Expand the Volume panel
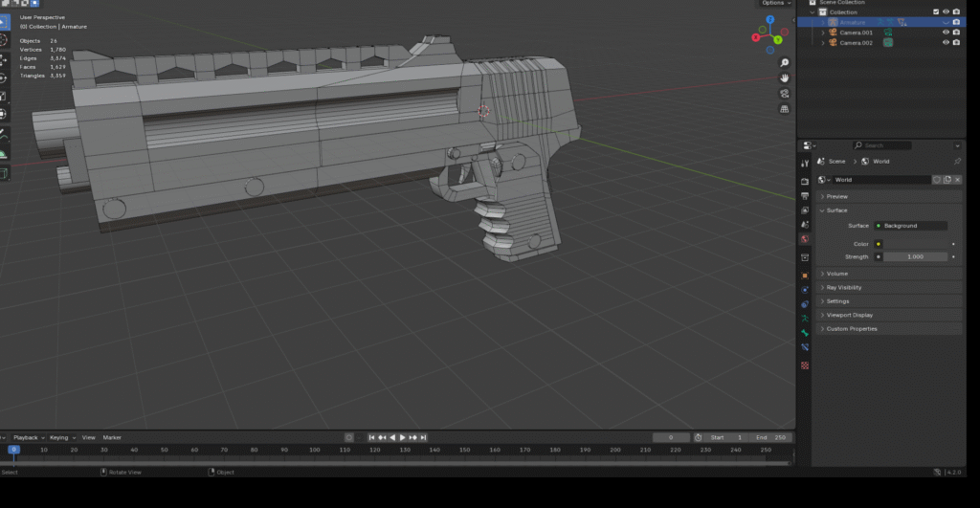Viewport: 980px width, 508px height. click(837, 274)
